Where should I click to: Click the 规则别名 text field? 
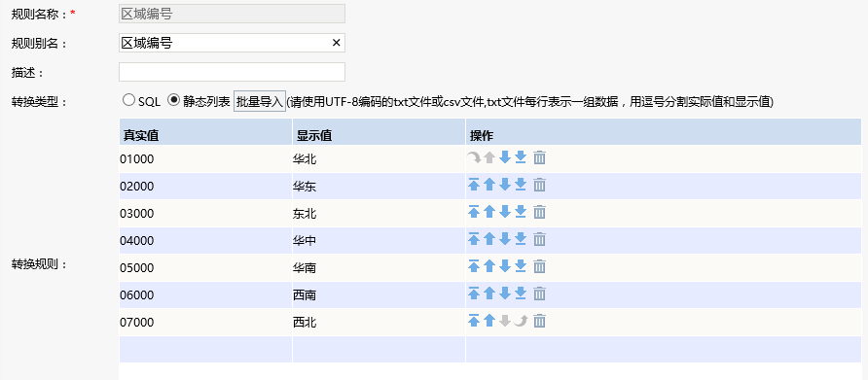click(x=224, y=43)
